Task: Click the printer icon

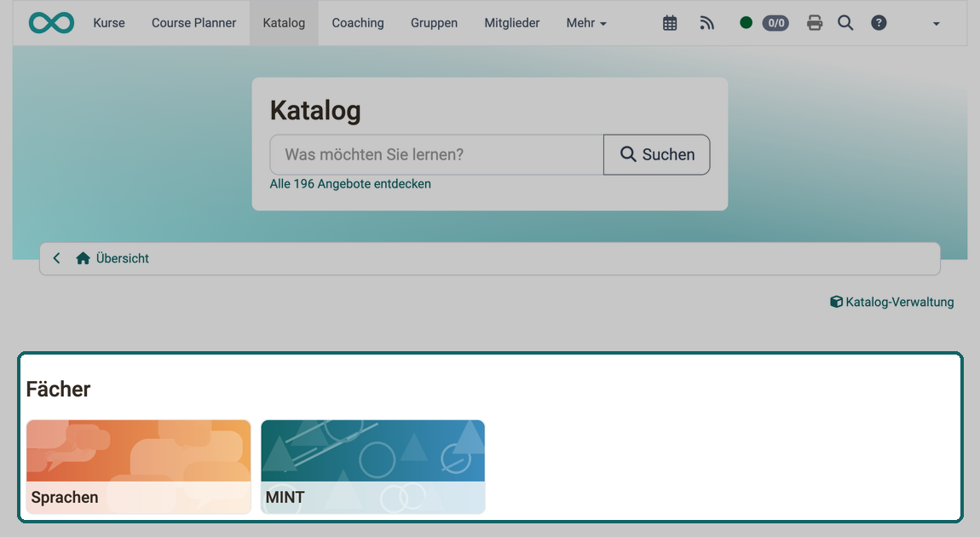Action: (x=815, y=23)
